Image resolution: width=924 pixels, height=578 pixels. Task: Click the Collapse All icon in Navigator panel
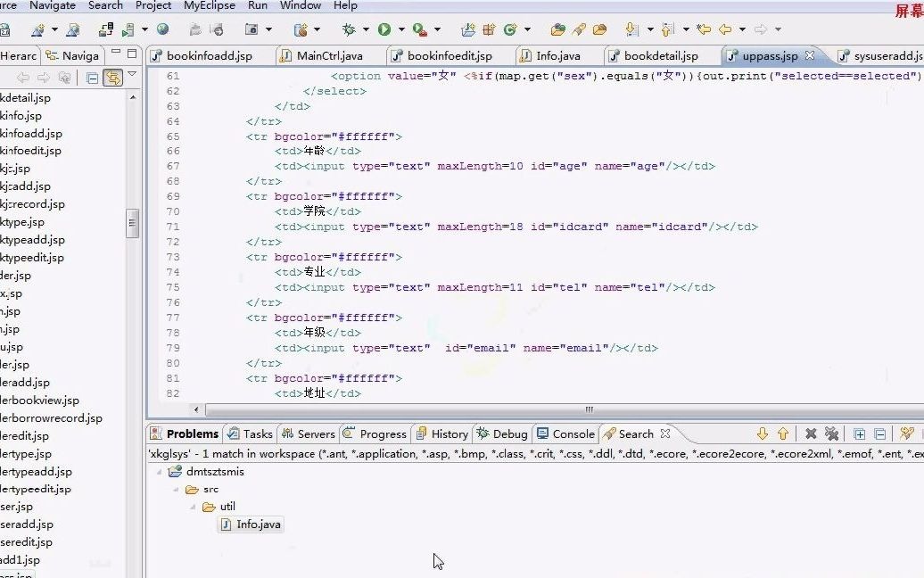pyautogui.click(x=93, y=78)
